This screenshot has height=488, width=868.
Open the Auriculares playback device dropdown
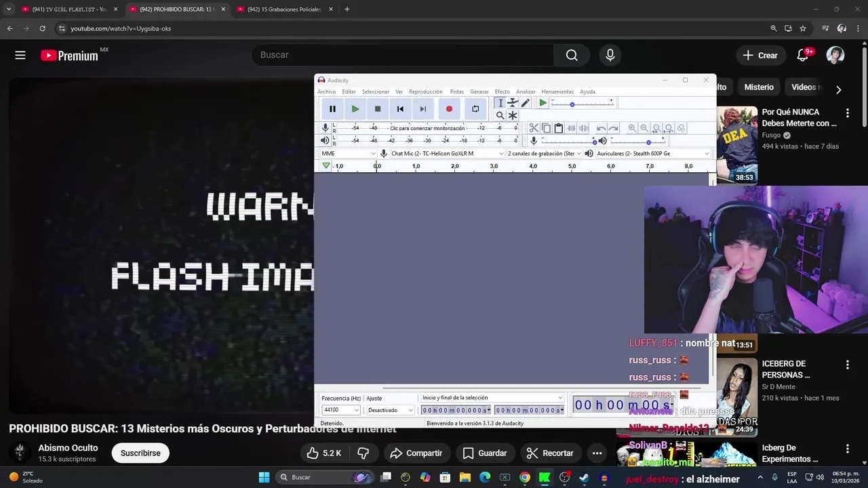coord(653,153)
